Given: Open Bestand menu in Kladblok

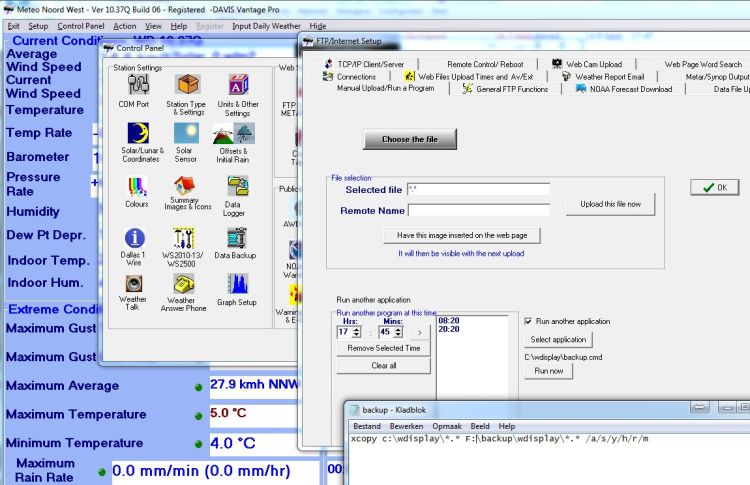Looking at the screenshot, I should [x=367, y=426].
